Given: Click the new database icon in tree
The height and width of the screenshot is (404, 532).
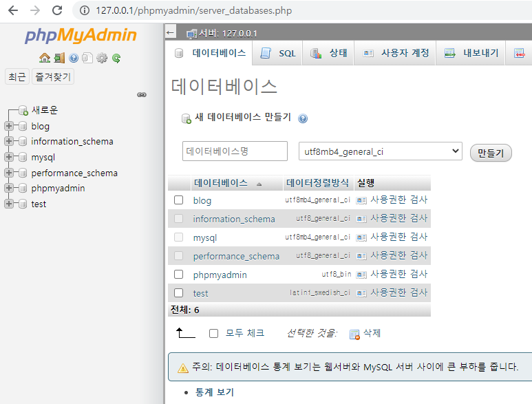Looking at the screenshot, I should (x=23, y=110).
